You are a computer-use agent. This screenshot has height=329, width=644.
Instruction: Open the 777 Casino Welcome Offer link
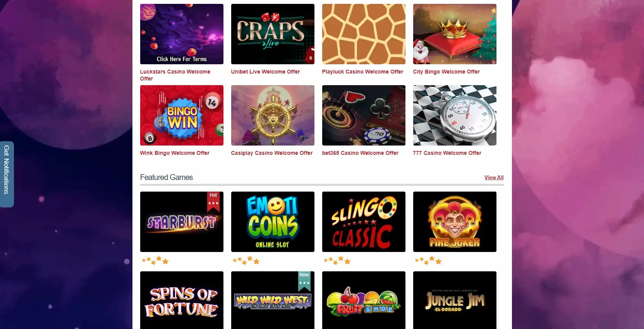pos(447,153)
